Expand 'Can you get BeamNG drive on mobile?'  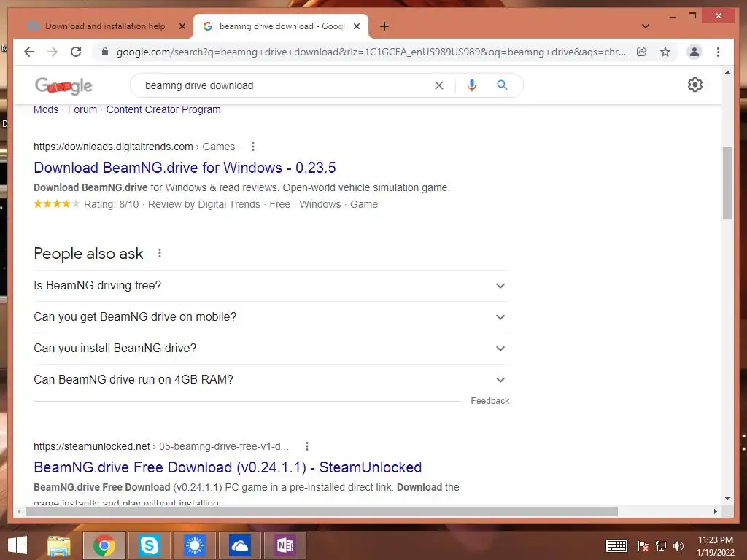(271, 317)
